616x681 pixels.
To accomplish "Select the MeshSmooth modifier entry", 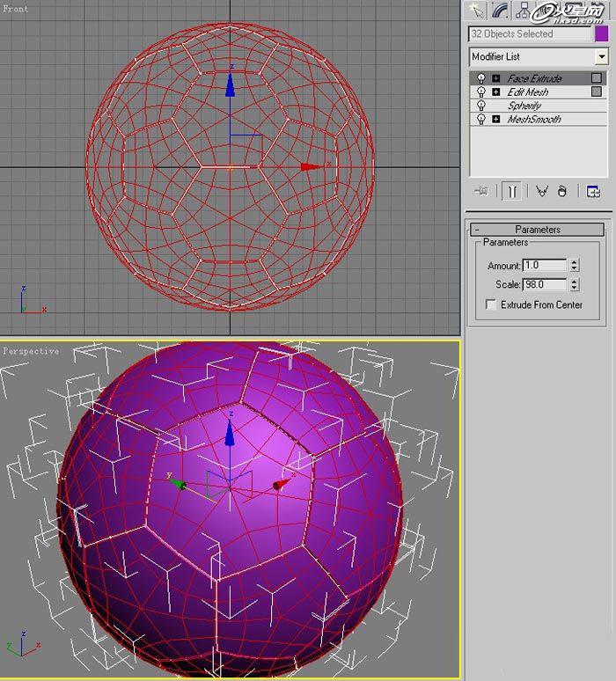I will coord(534,119).
